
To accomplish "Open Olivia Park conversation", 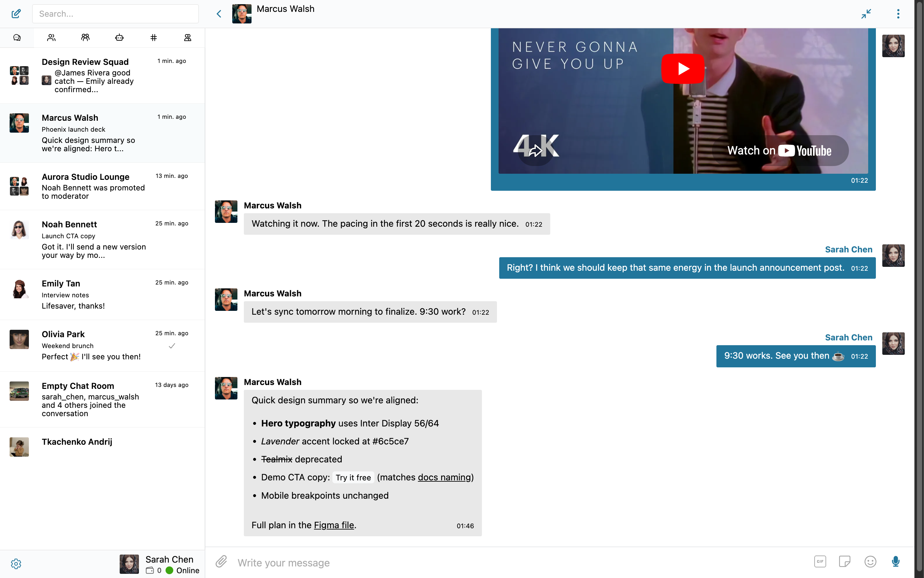I will [x=102, y=345].
